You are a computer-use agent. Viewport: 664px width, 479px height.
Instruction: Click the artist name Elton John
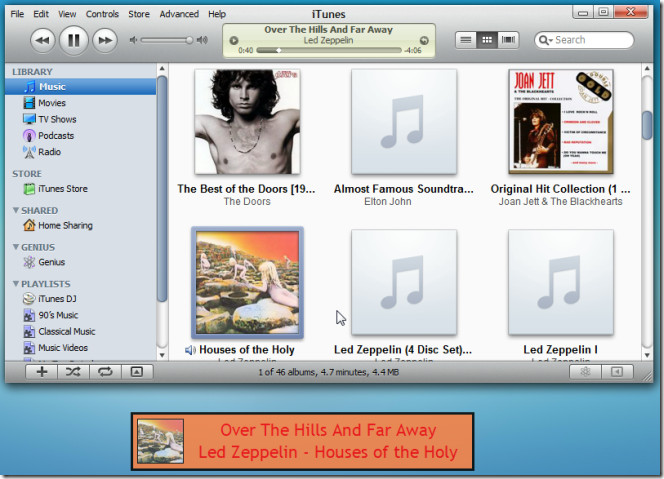click(x=388, y=202)
